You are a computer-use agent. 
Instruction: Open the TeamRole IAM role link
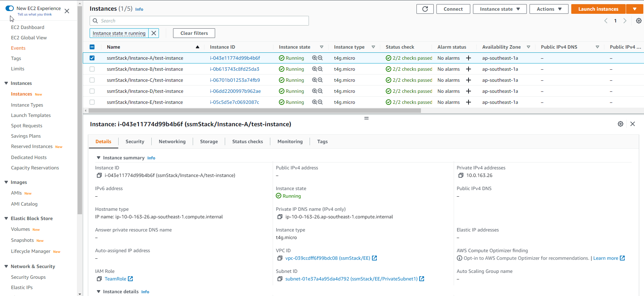point(115,279)
